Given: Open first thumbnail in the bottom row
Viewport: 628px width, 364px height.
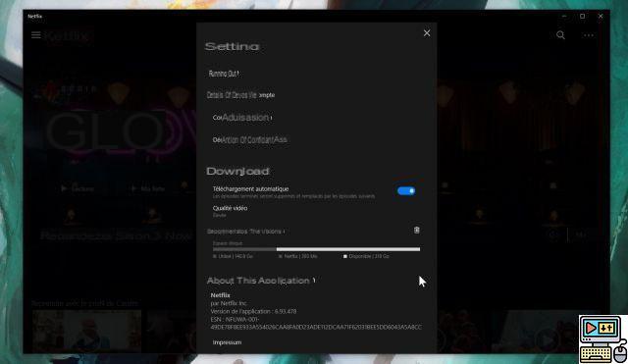Looking at the screenshot, I should point(87,332).
